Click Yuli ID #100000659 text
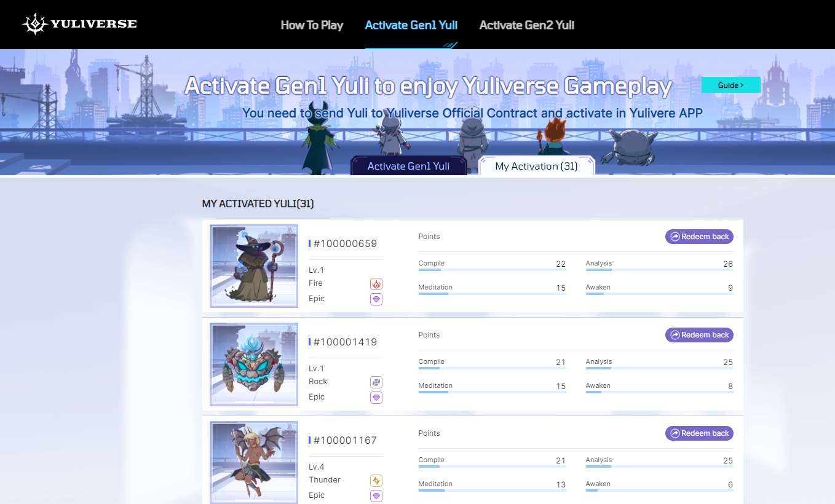The image size is (835, 504). [345, 243]
